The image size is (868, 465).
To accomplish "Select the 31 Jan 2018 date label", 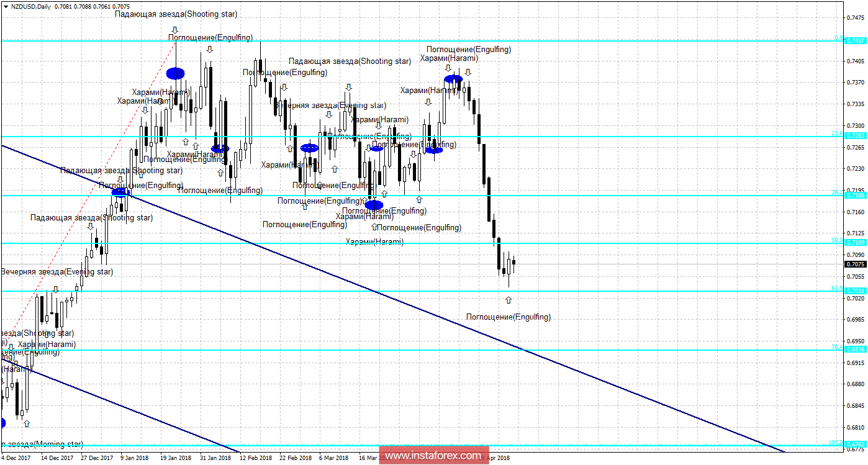I will [215, 458].
